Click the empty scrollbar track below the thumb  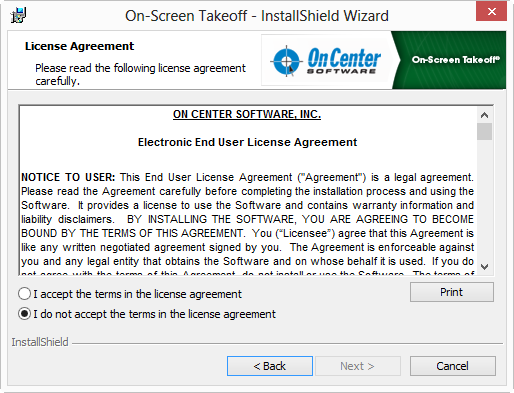pos(485,200)
